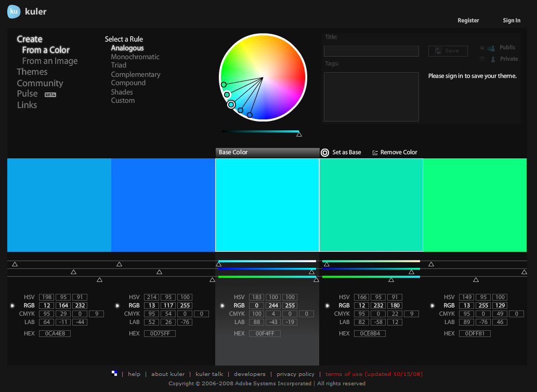
Task: Open Links section
Action: 27,105
